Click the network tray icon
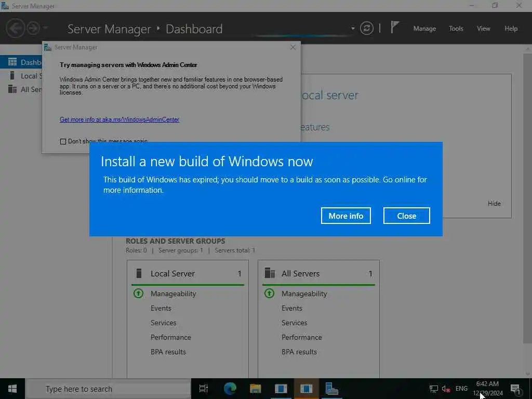 point(433,389)
